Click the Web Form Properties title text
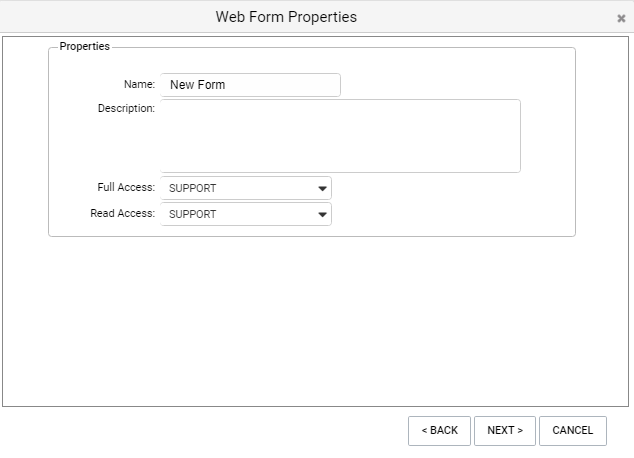The width and height of the screenshot is (634, 458). (x=286, y=17)
